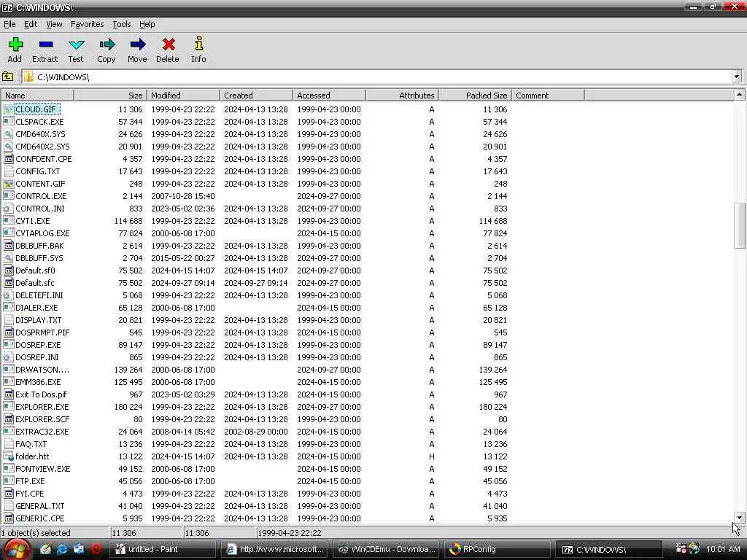Image resolution: width=747 pixels, height=560 pixels.
Task: Click the EXPLORER.EXE file icon
Action: point(8,407)
